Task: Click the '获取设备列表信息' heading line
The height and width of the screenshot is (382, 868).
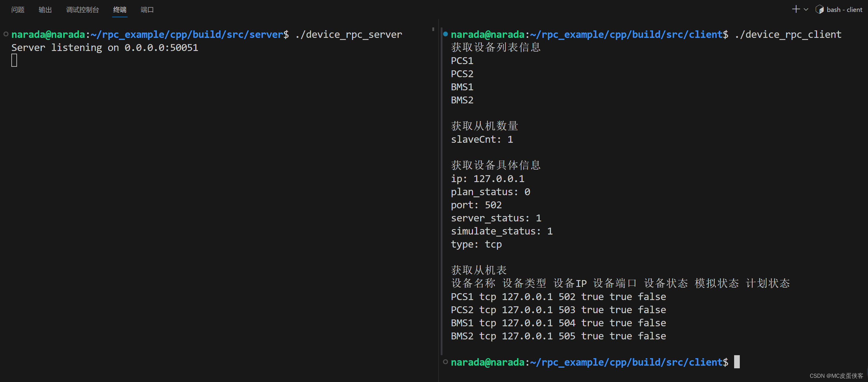Action: (496, 47)
